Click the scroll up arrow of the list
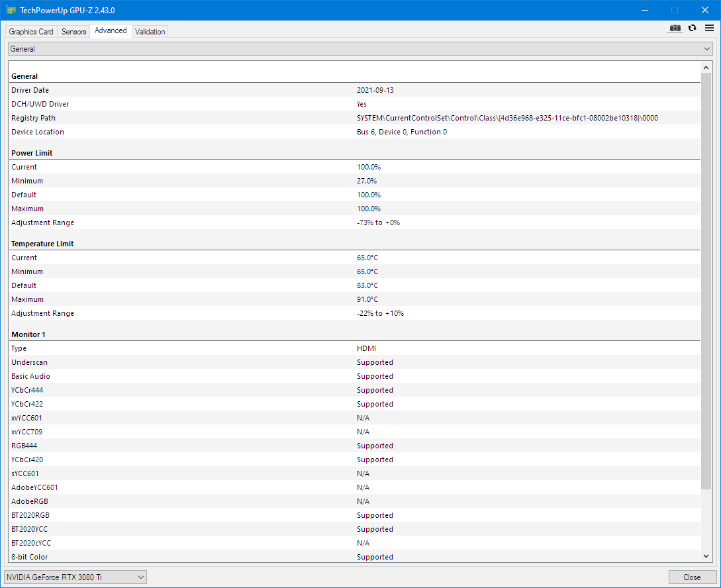The height and width of the screenshot is (588, 721). 706,68
